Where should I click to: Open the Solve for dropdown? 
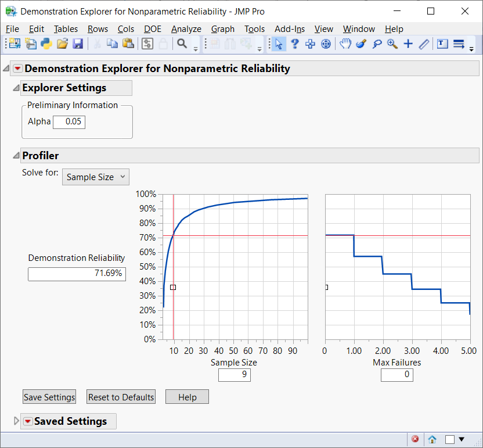95,177
